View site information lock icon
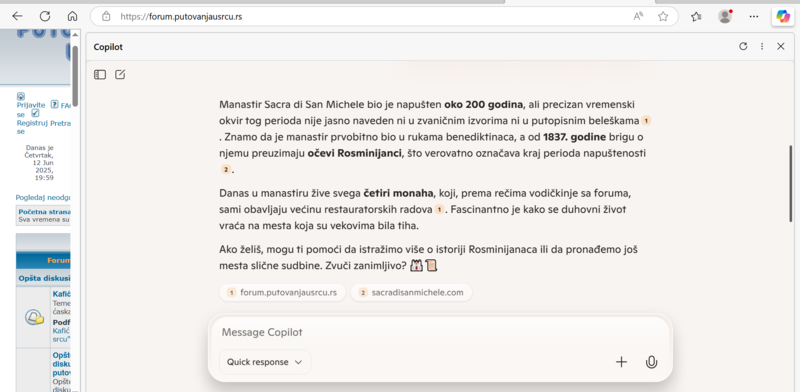The width and height of the screenshot is (800, 392). [x=106, y=16]
